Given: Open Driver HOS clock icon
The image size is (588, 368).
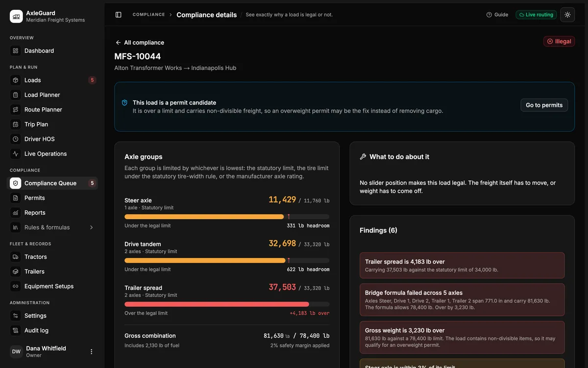Looking at the screenshot, I should pyautogui.click(x=16, y=139).
